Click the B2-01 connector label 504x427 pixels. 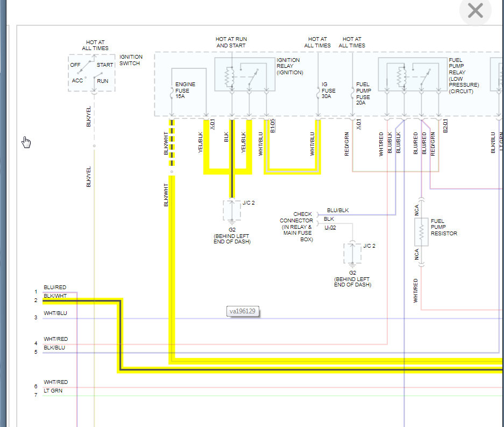(445, 125)
